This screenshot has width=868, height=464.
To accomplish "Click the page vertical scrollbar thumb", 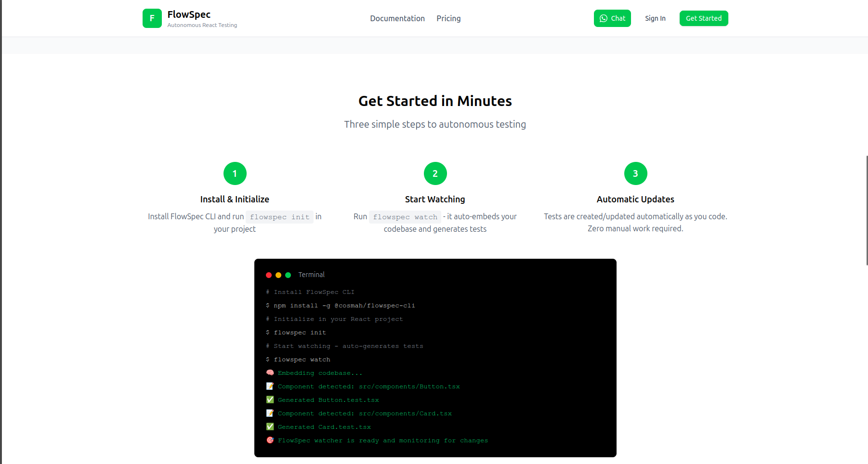I will [867, 210].
